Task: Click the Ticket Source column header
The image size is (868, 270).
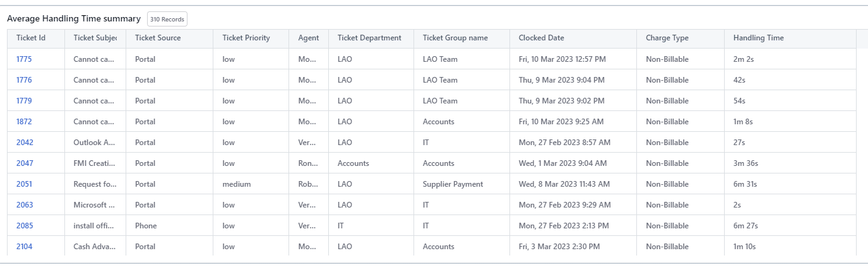Action: point(158,38)
